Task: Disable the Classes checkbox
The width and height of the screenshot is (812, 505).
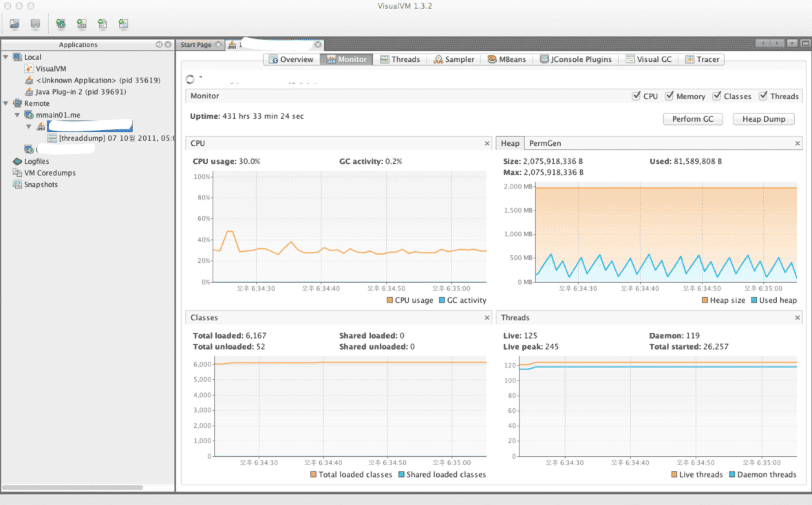Action: (x=717, y=96)
